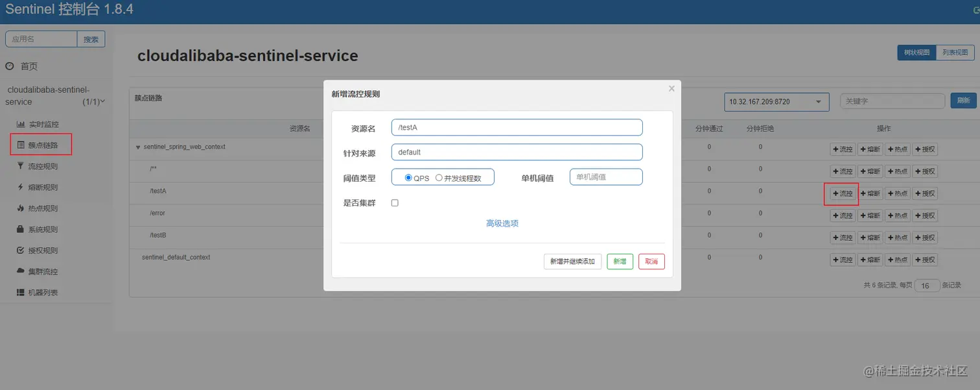980x390 pixels.
Task: Click +流控 in sentinel_spring_web_context row
Action: pyautogui.click(x=843, y=150)
